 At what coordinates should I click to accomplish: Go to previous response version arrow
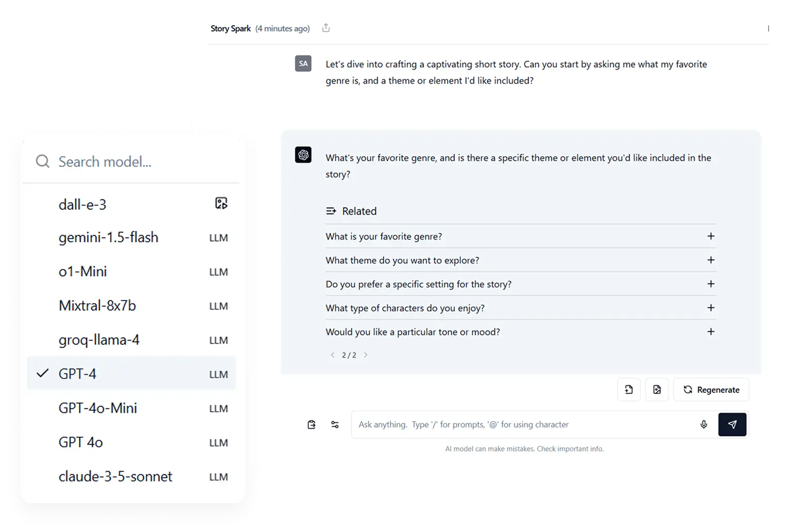(333, 355)
